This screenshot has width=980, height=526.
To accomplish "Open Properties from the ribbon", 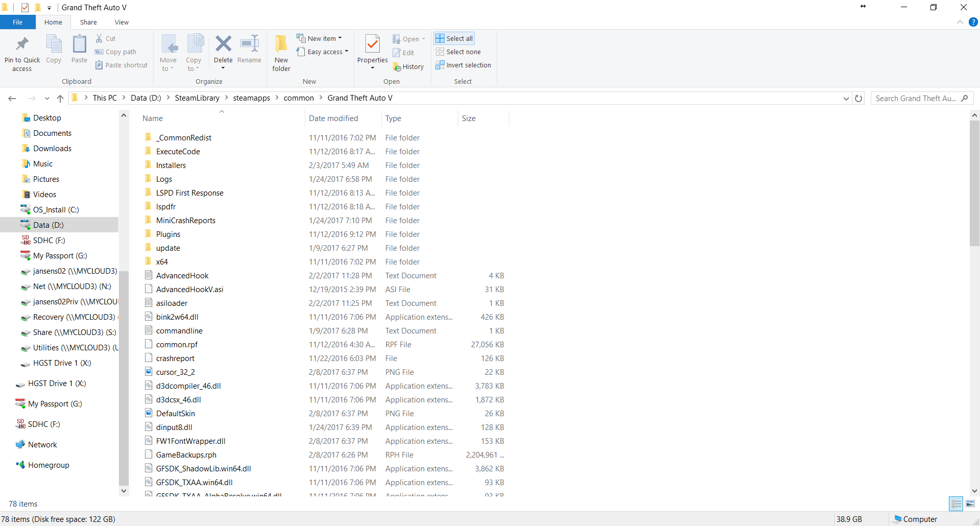I will [x=373, y=45].
